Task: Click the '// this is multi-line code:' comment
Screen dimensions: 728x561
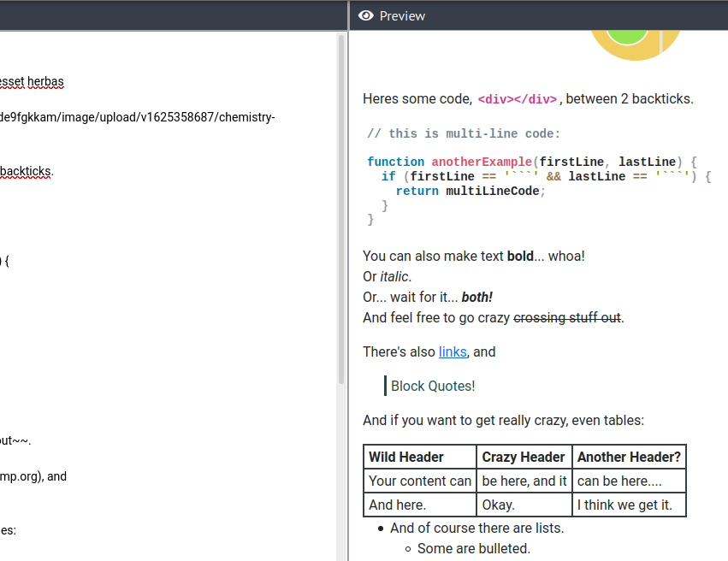Action: pyautogui.click(x=464, y=133)
